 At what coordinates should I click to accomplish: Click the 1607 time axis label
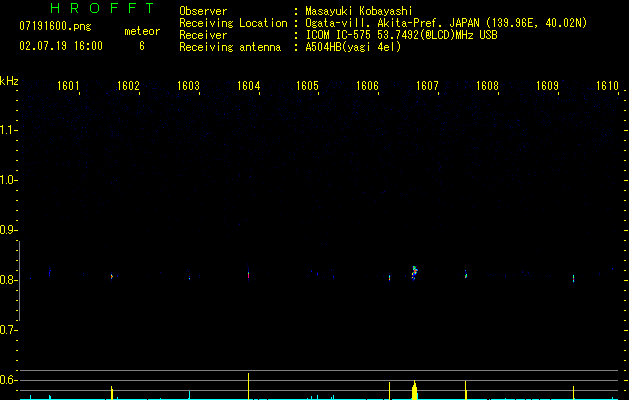pyautogui.click(x=427, y=85)
